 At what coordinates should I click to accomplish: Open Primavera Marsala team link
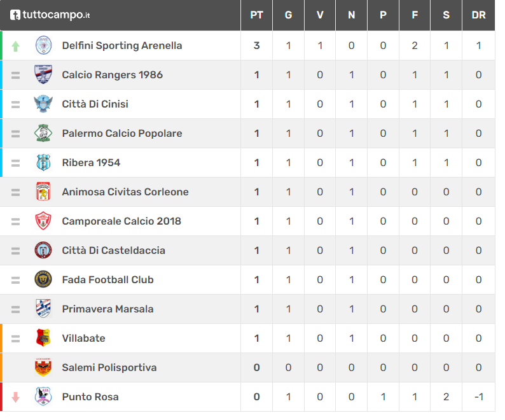pos(107,309)
